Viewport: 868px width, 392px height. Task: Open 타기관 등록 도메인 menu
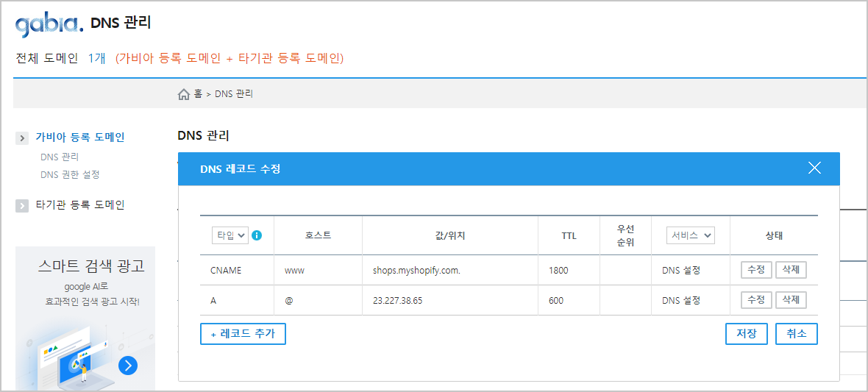click(80, 205)
